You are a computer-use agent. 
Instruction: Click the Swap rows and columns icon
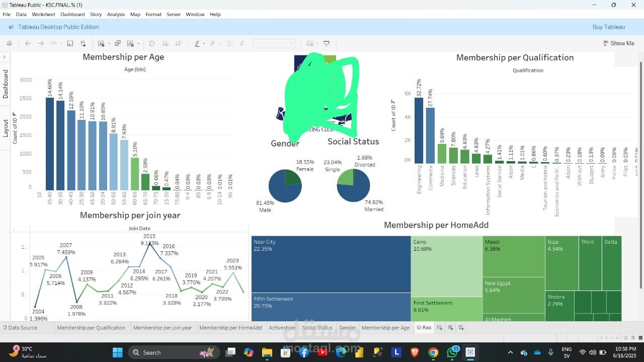(152, 43)
